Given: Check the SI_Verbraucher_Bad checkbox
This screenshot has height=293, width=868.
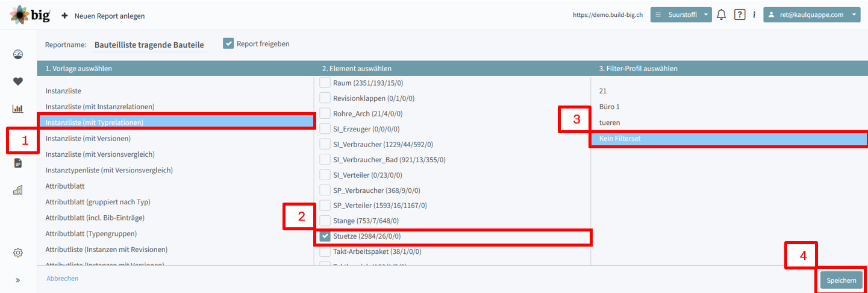Looking at the screenshot, I should [325, 159].
